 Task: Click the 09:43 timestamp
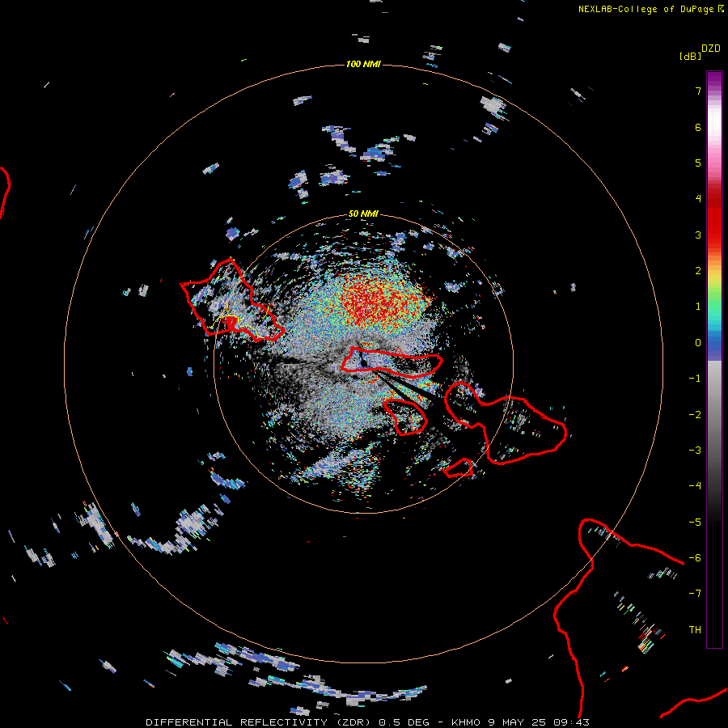572,722
